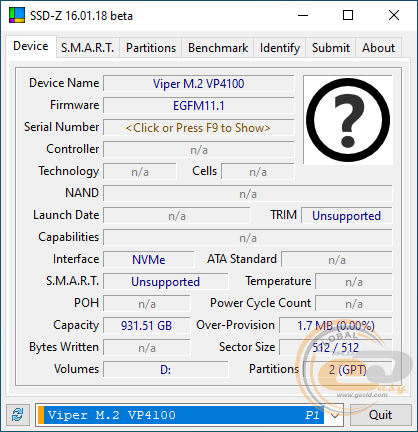
Task: Click the refresh devices icon button
Action: tap(18, 415)
